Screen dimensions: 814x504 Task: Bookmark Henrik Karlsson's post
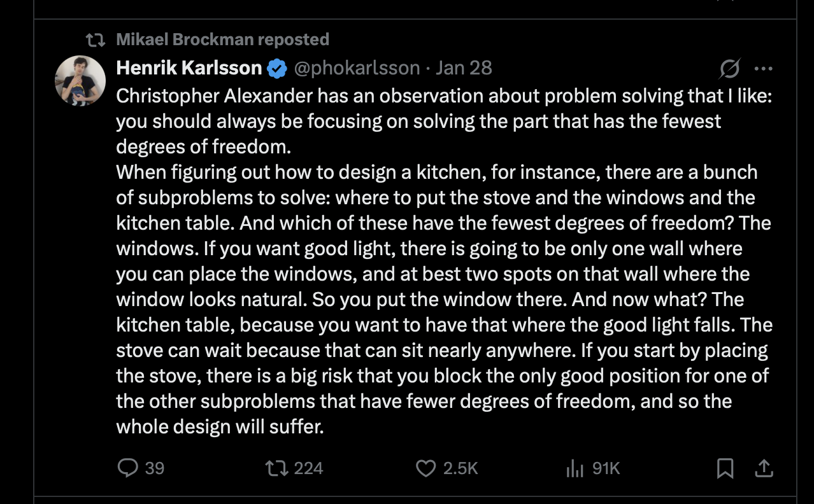725,469
